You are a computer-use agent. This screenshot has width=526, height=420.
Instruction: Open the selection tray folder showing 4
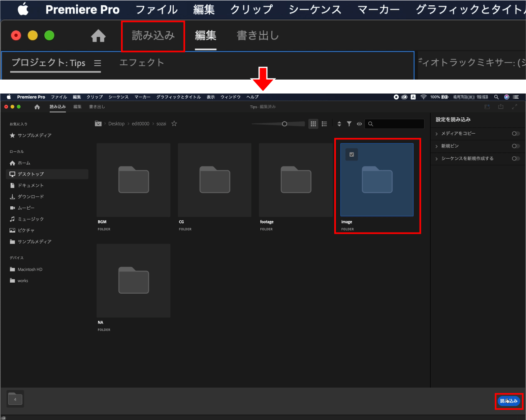coord(15,399)
